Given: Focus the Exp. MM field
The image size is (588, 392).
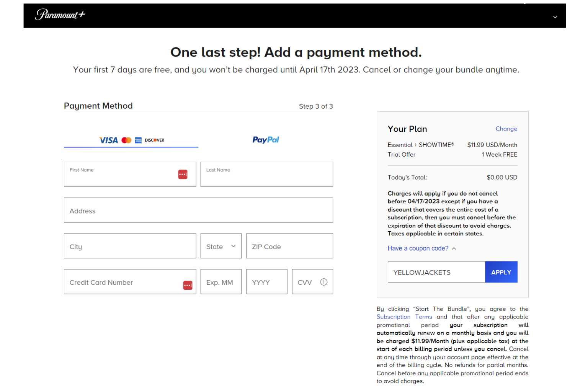Looking at the screenshot, I should pyautogui.click(x=220, y=282).
